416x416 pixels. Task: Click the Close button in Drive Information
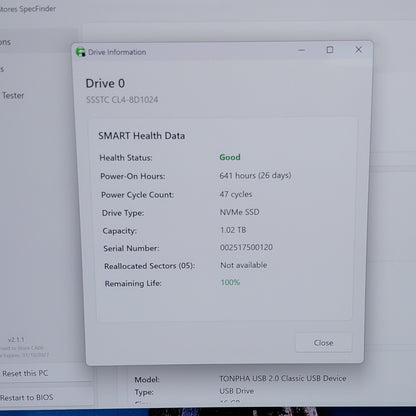[324, 342]
